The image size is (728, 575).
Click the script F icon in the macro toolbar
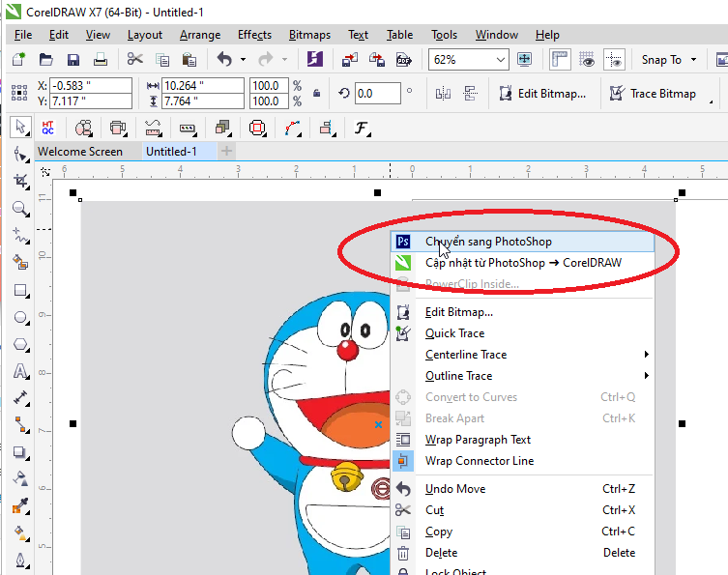362,128
